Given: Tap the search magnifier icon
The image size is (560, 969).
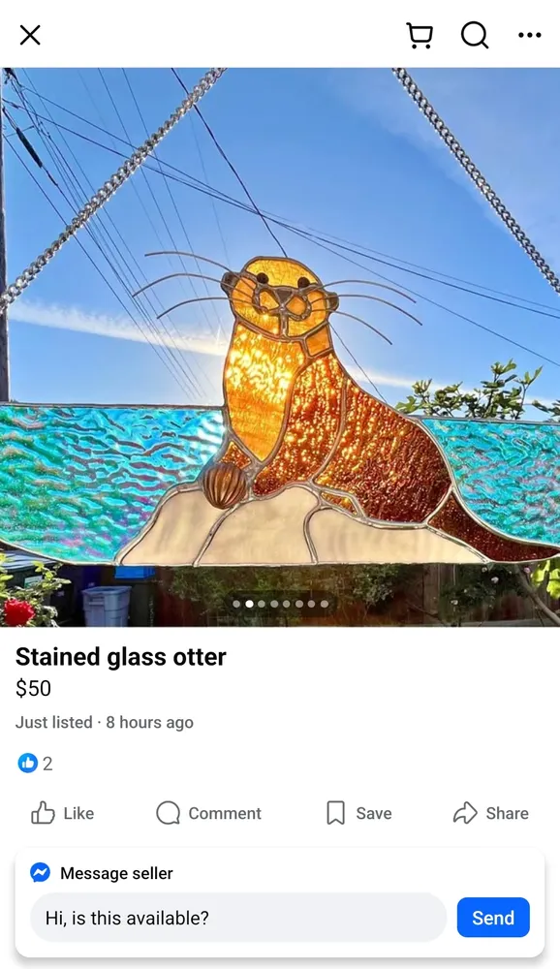Looking at the screenshot, I should click(475, 35).
